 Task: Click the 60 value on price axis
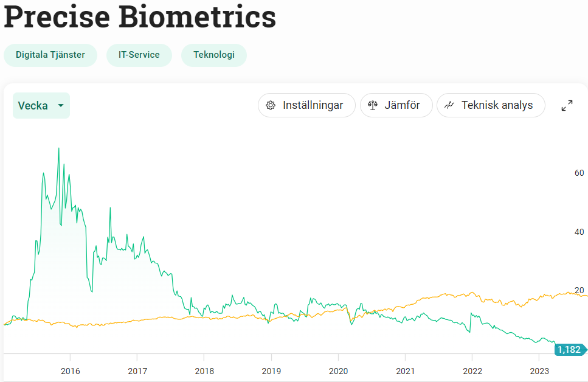click(579, 173)
